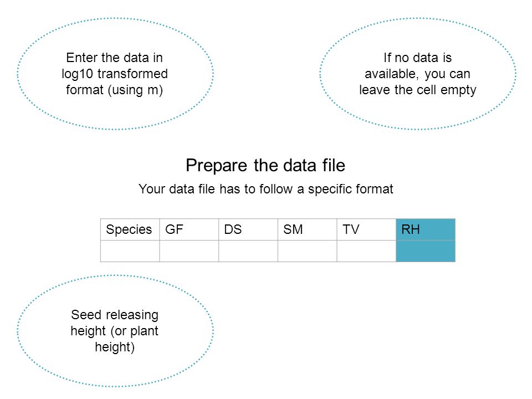Select the 'Seed releasing height' bubble
Screen dimensions: 532x399
tap(115, 331)
